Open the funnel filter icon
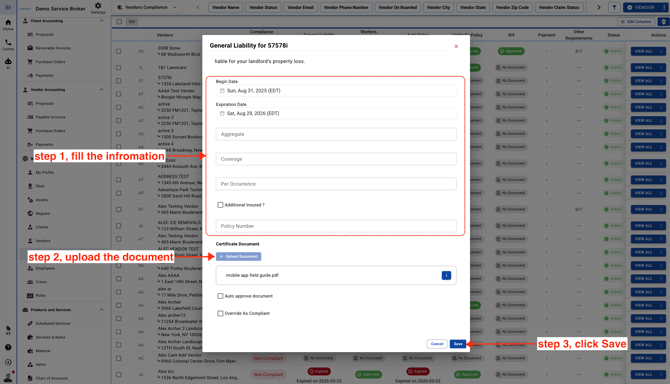 click(x=614, y=7)
